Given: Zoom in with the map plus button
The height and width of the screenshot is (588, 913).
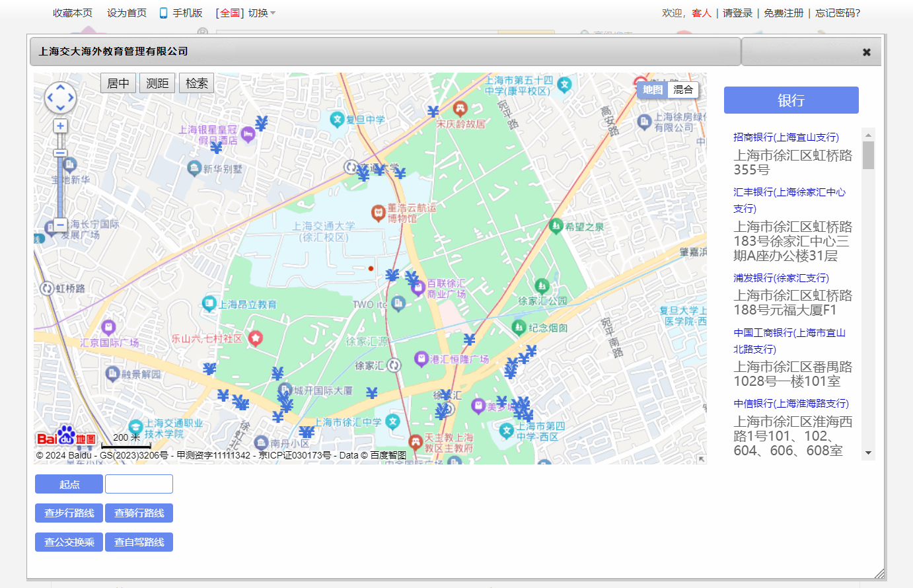Looking at the screenshot, I should pyautogui.click(x=60, y=126).
